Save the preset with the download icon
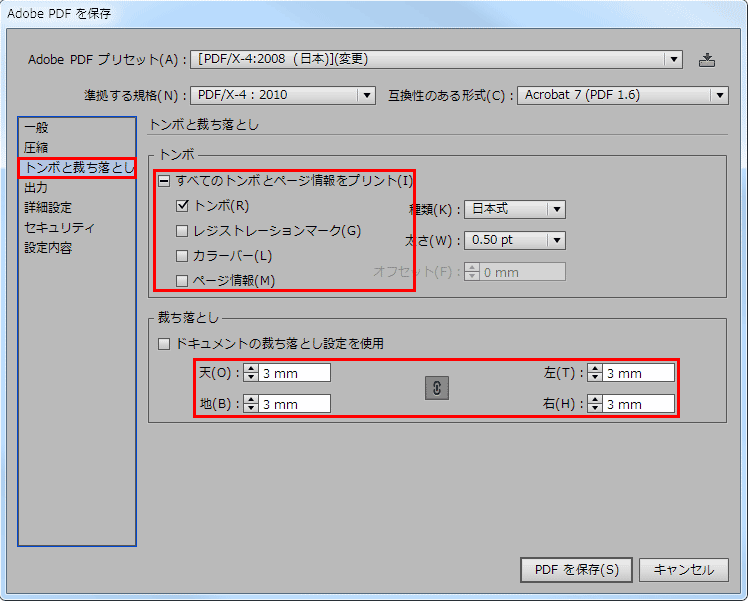The width and height of the screenshot is (748, 601). 706,60
